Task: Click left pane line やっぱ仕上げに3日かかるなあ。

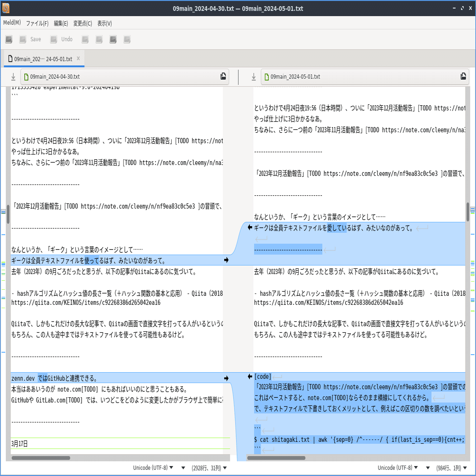Action: [46, 151]
